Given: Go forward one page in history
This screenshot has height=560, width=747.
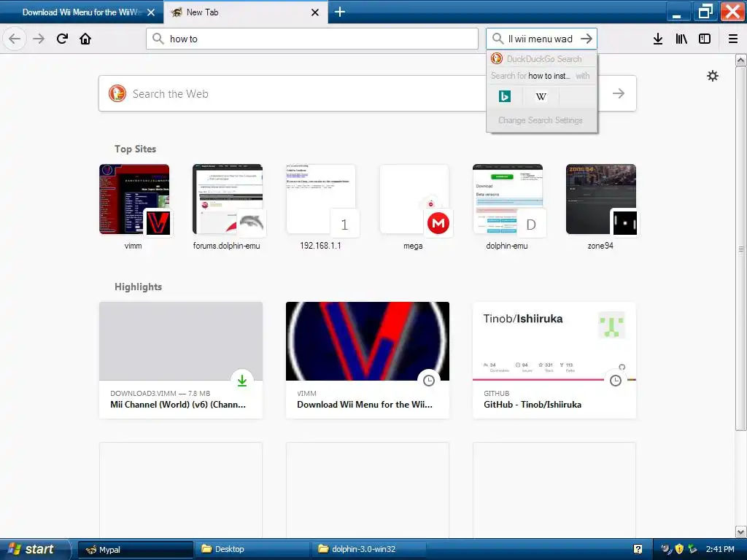Looking at the screenshot, I should coord(39,39).
